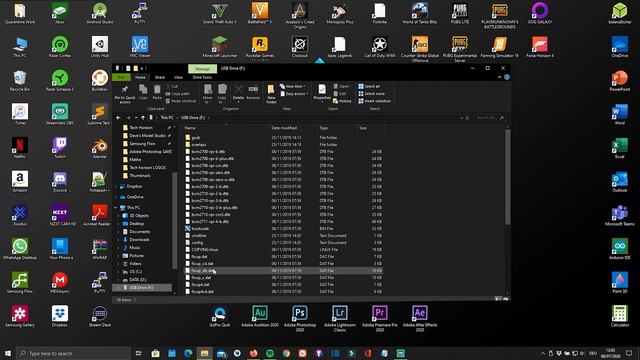
Task: Open the Blender desktop shortcut
Action: click(100, 148)
